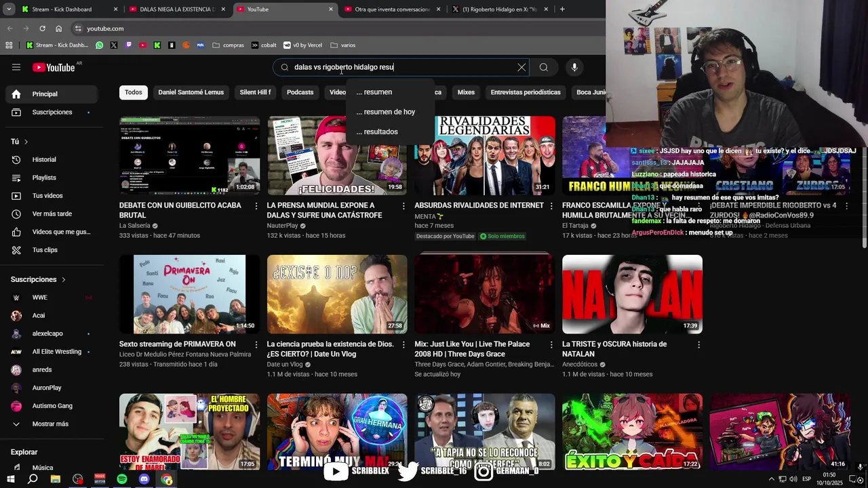Image resolution: width=868 pixels, height=488 pixels.
Task: Open Discord from the taskbar
Action: pos(144,479)
